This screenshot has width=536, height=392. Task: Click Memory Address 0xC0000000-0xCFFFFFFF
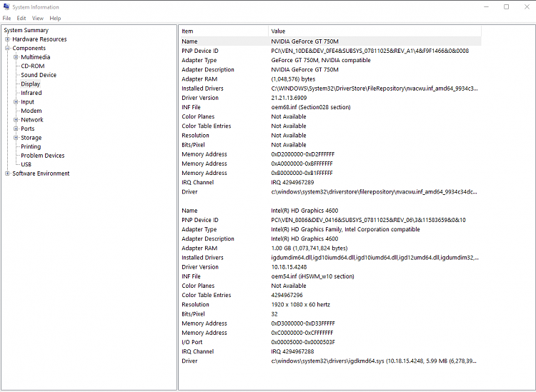click(x=302, y=333)
